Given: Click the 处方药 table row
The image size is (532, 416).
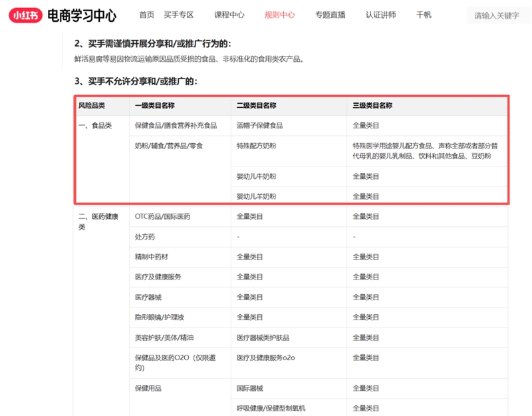Looking at the screenshot, I should coord(145,237).
